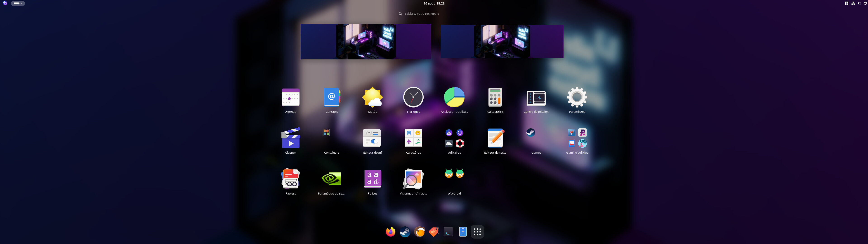868x244 pixels.
Task: Launch the Papiers document viewer
Action: click(290, 179)
